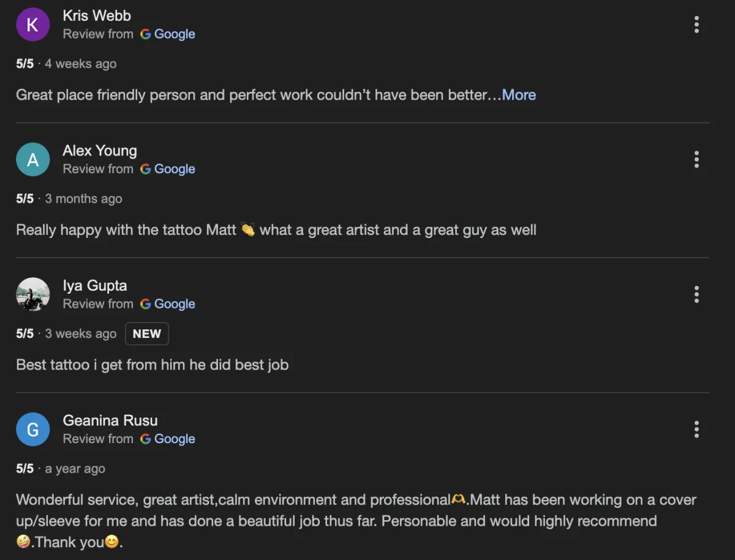
Task: Visit Google link under Geanina Rusu
Action: (x=168, y=439)
